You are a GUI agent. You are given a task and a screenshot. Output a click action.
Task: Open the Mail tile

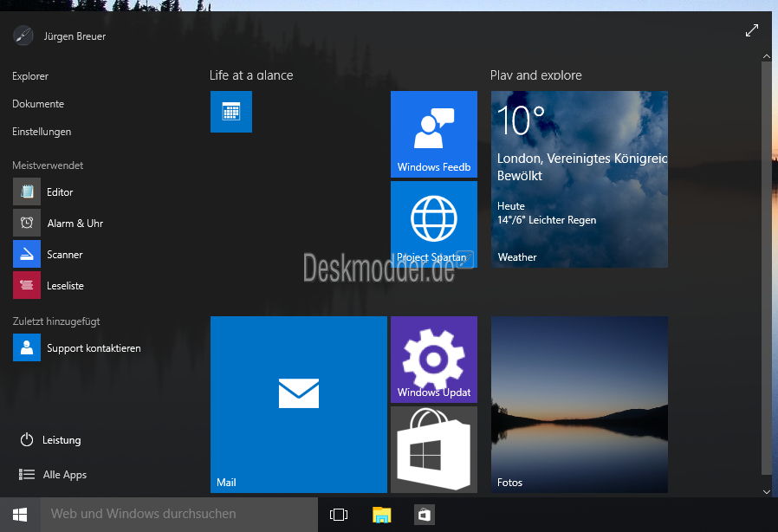point(299,405)
